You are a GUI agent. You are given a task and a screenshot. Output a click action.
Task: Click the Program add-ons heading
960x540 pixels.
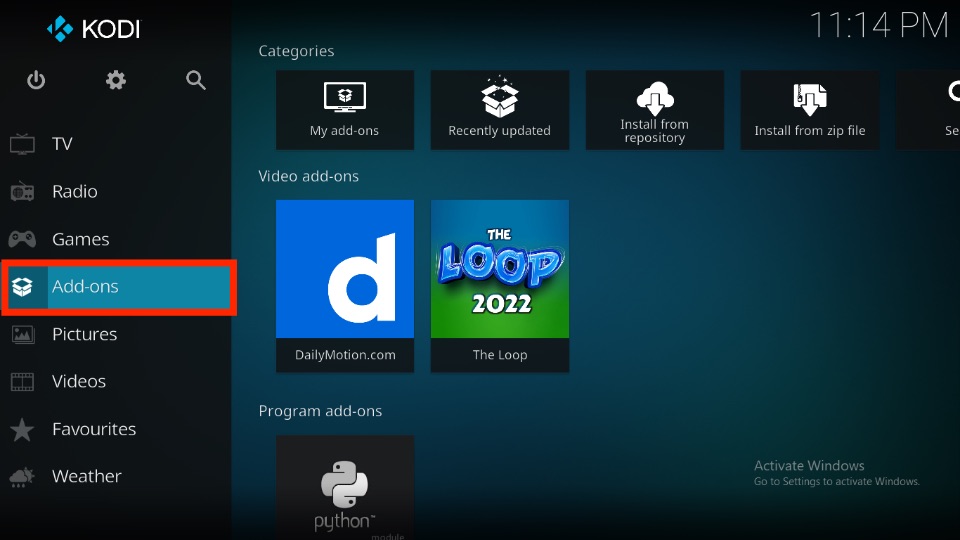click(320, 411)
